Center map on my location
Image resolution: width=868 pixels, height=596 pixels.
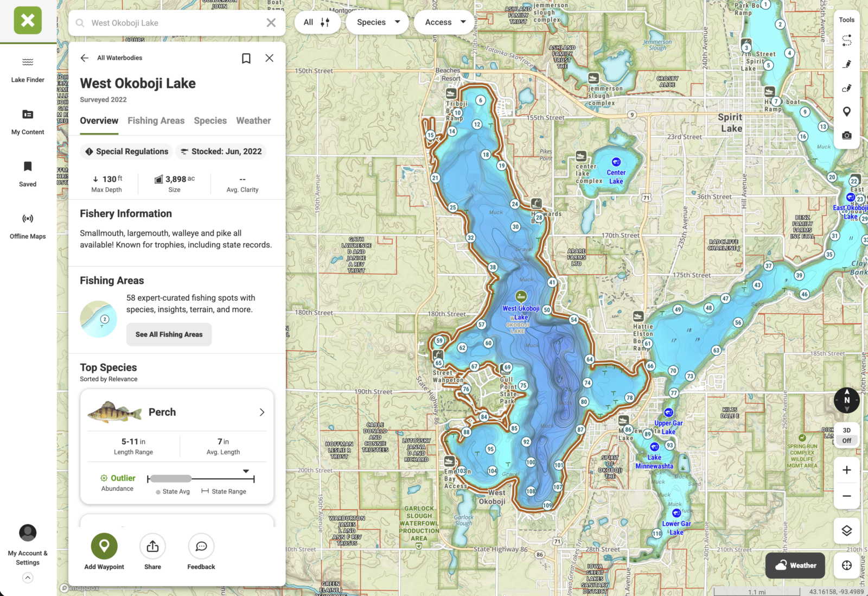coord(846,566)
